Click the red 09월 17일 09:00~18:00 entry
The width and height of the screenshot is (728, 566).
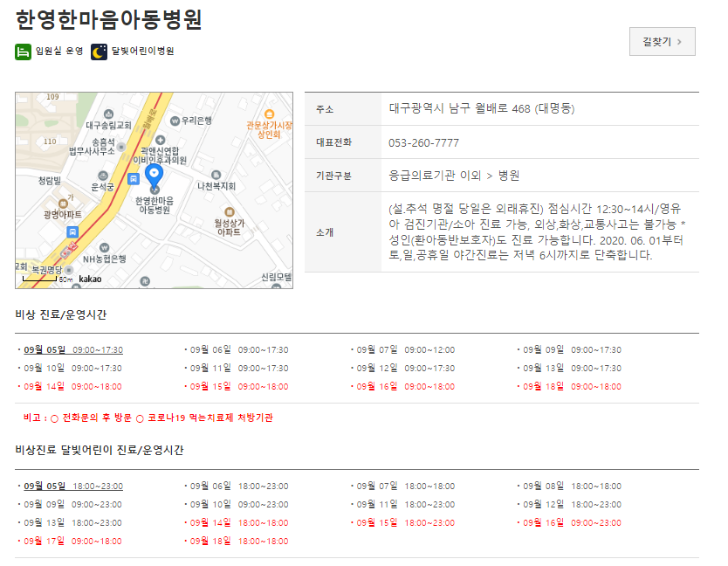[72, 541]
